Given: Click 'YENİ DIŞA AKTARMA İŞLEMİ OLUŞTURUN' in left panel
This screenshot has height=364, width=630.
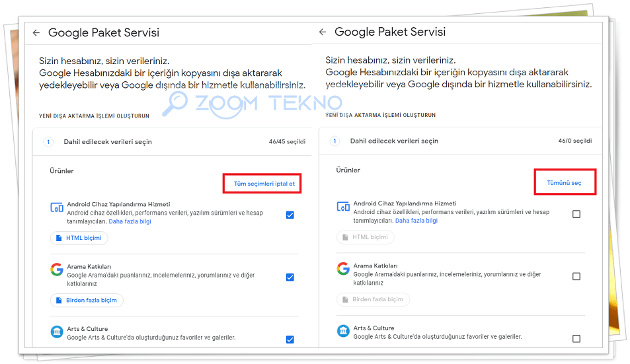Looking at the screenshot, I should (x=94, y=116).
